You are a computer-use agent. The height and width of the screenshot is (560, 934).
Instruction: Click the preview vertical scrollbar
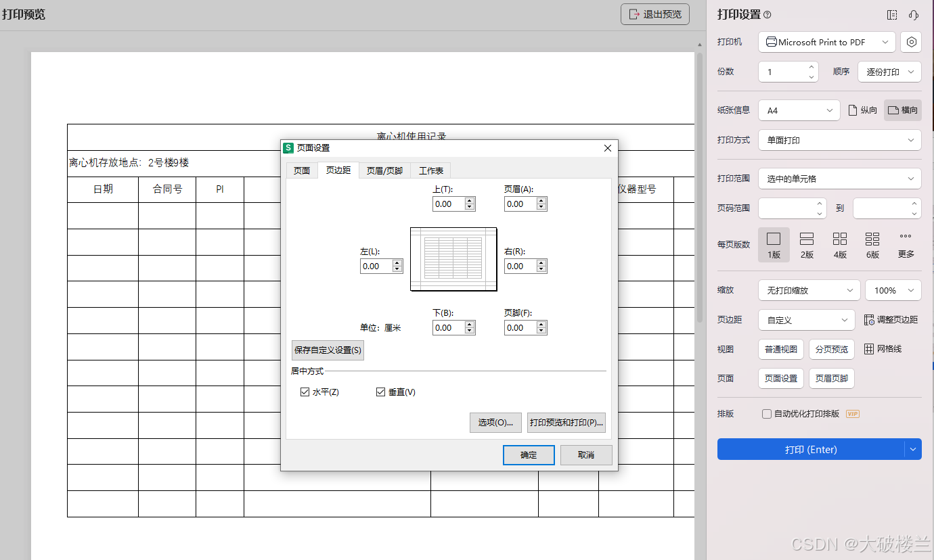click(x=699, y=188)
